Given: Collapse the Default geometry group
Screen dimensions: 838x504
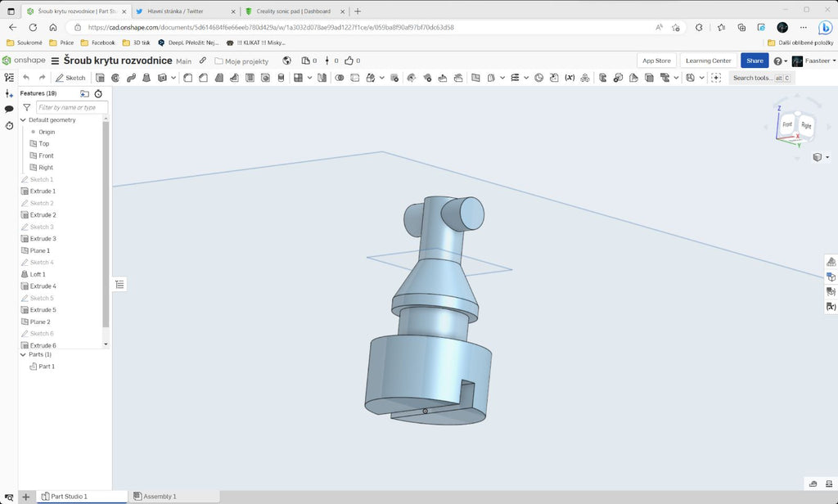Looking at the screenshot, I should (x=23, y=120).
